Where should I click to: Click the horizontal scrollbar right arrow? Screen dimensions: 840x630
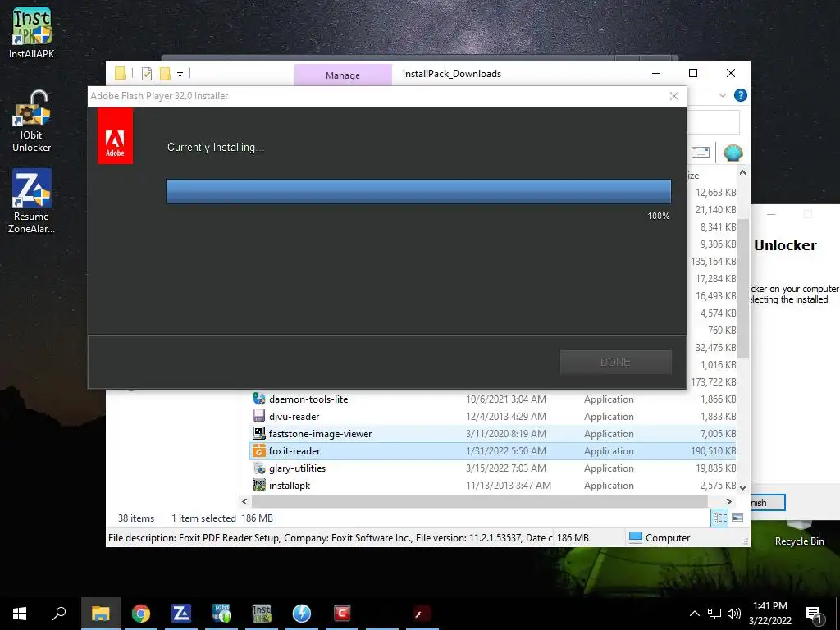point(728,501)
